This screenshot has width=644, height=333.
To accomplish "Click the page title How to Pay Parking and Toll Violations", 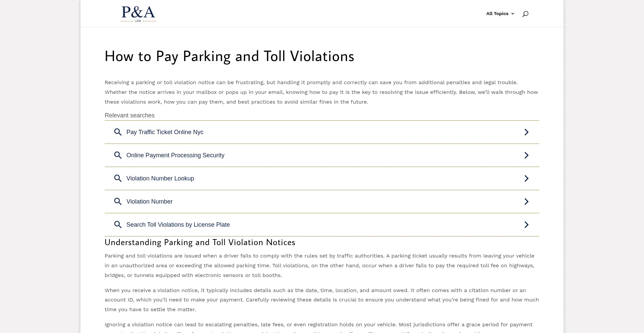I will click(x=229, y=56).
